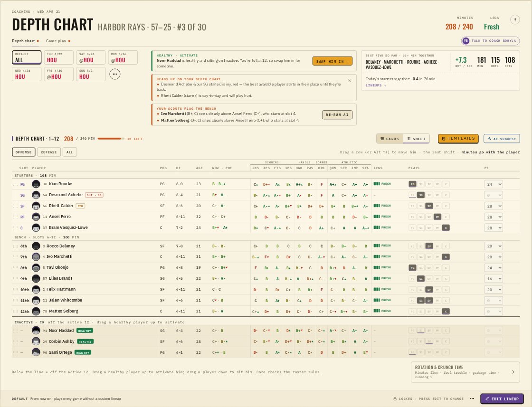The image size is (532, 407).
Task: Open Tavi Okonjo's playing time dropdown
Action: (494, 267)
